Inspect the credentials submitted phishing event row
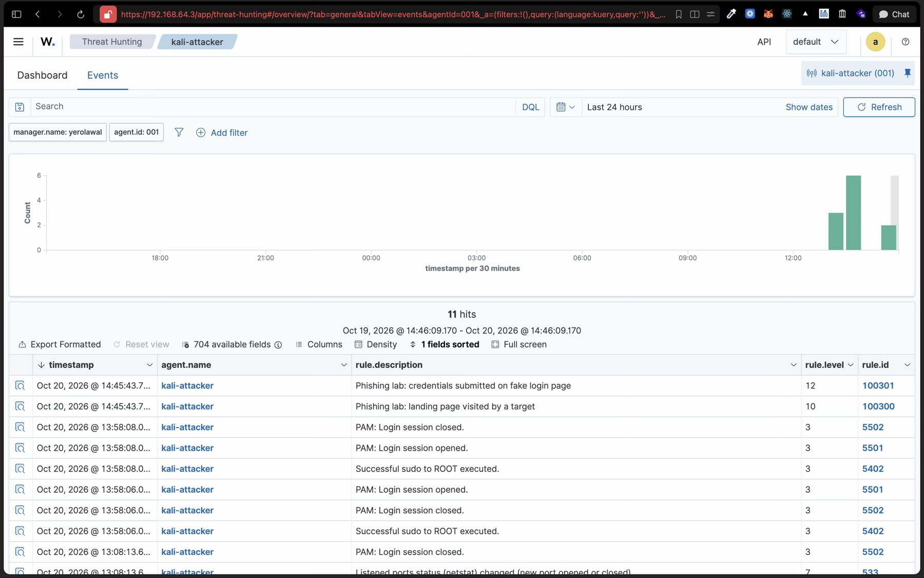Screen dimensions: 924x578 point(20,385)
